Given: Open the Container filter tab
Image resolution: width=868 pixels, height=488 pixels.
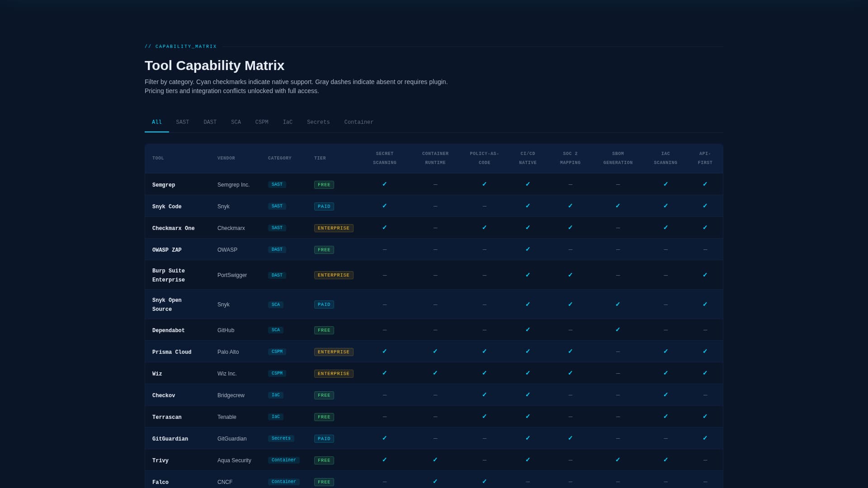Looking at the screenshot, I should coord(359,122).
